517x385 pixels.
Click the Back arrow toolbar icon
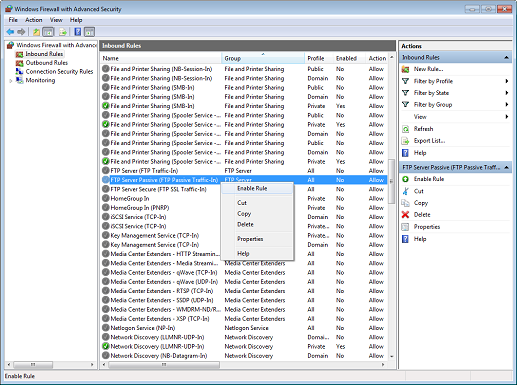pos(10,32)
